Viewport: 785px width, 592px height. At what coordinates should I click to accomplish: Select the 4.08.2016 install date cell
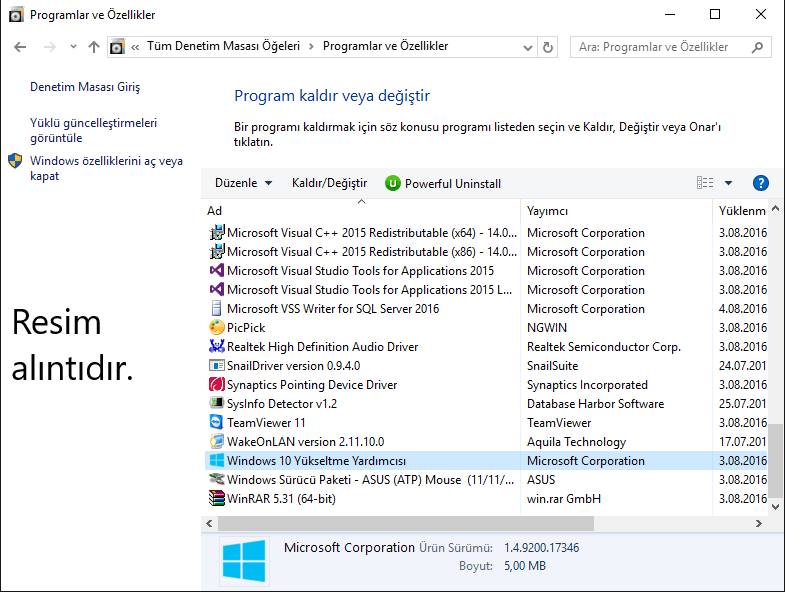coord(742,309)
